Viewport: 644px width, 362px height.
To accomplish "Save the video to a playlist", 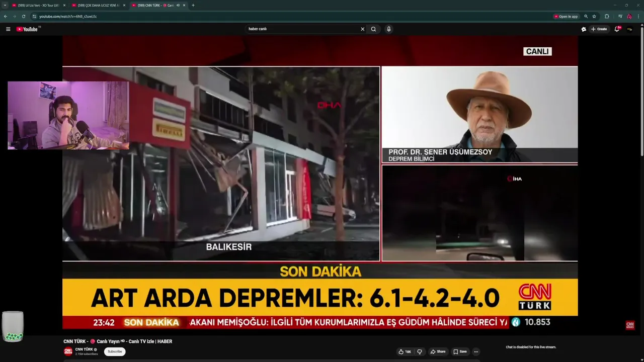I will pyautogui.click(x=460, y=351).
